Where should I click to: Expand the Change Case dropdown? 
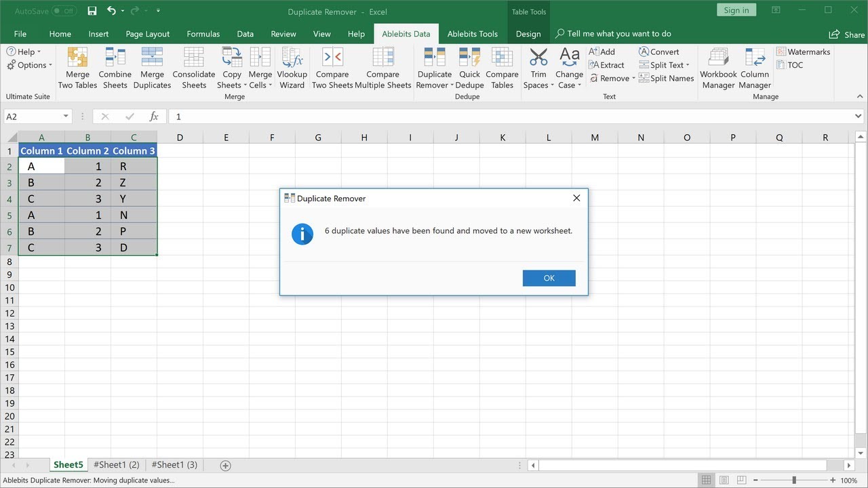(580, 85)
